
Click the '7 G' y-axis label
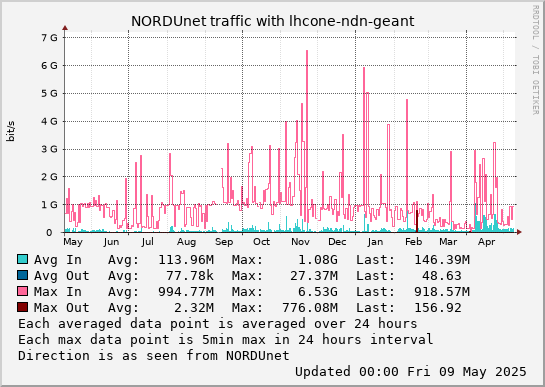49,38
